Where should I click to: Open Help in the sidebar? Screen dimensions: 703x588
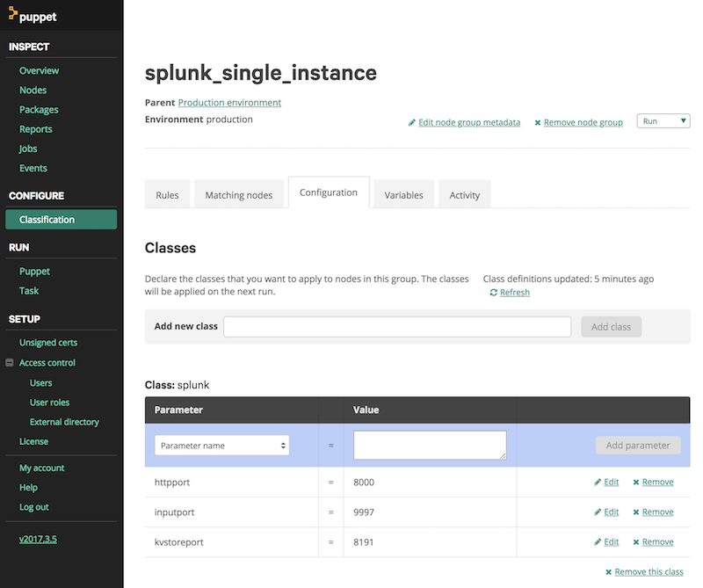[x=28, y=488]
